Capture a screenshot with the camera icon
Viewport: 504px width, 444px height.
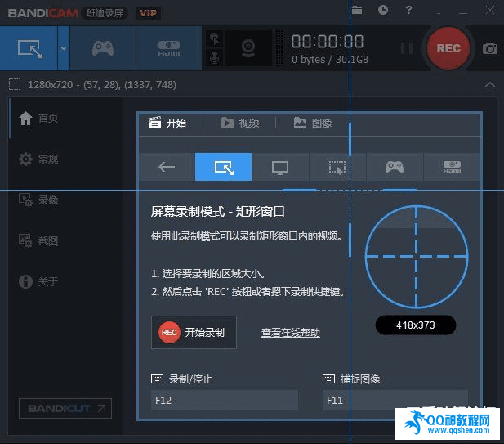coord(490,48)
